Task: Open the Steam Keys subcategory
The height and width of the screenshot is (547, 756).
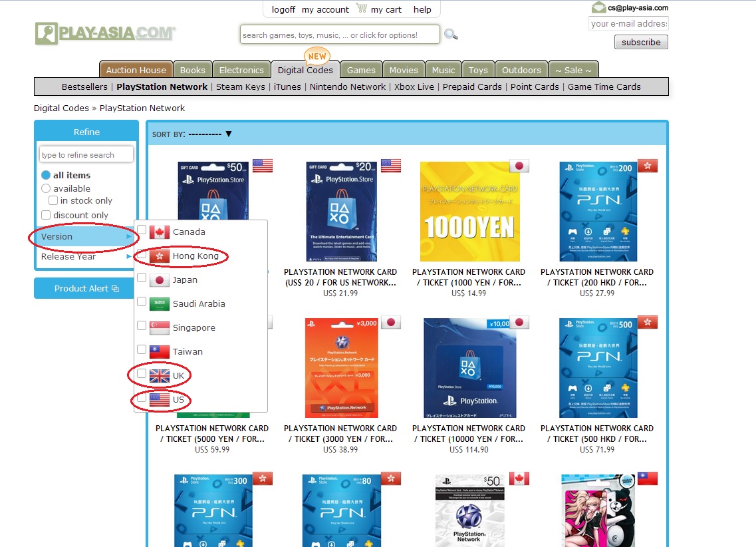Action: [x=240, y=87]
